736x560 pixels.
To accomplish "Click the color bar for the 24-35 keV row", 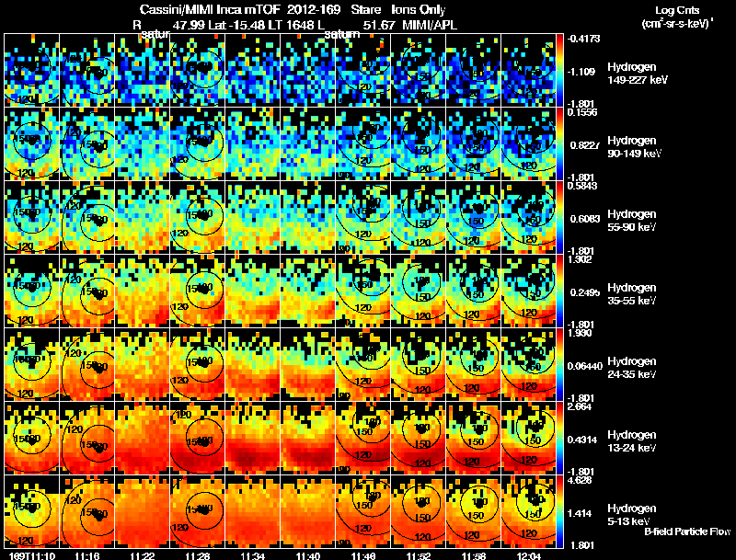I will coord(559,364).
